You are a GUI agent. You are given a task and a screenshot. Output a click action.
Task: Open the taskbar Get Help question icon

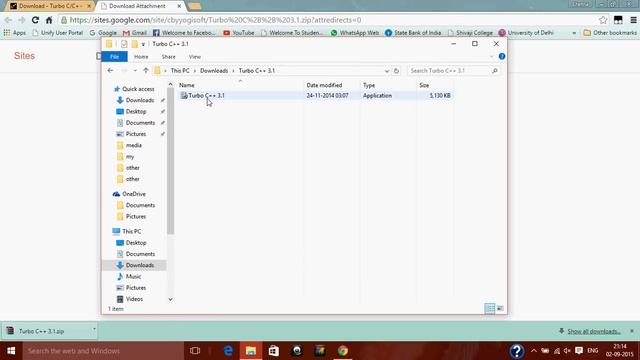517,351
